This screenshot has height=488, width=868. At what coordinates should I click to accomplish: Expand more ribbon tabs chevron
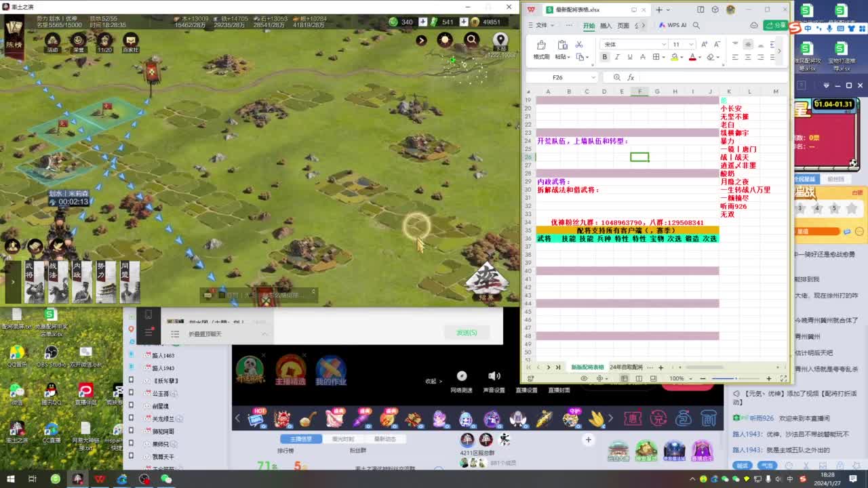(x=644, y=26)
